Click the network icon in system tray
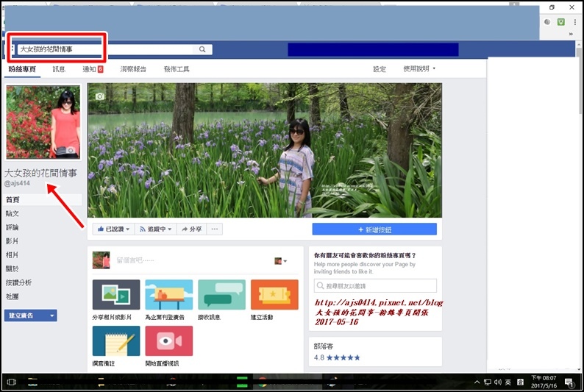The height and width of the screenshot is (392, 584). point(487,382)
